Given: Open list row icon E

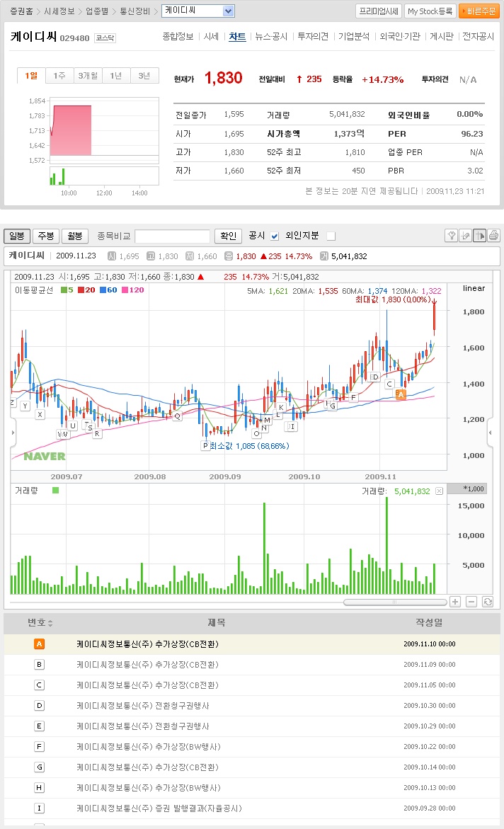Looking at the screenshot, I should pyautogui.click(x=39, y=726).
